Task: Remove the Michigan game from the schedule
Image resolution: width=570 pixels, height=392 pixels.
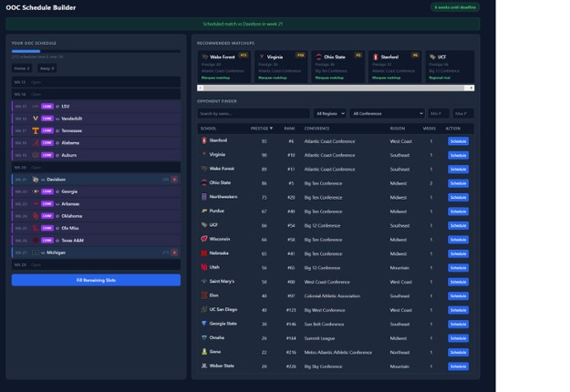Action: pyautogui.click(x=174, y=253)
